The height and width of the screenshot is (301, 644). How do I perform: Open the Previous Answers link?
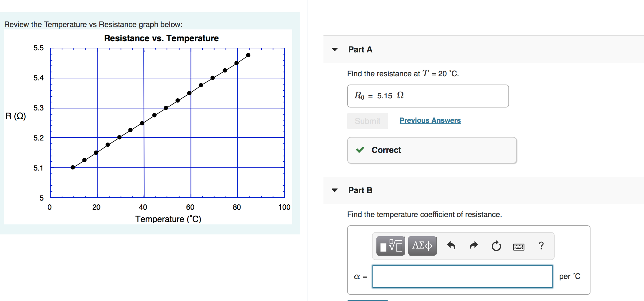(430, 120)
